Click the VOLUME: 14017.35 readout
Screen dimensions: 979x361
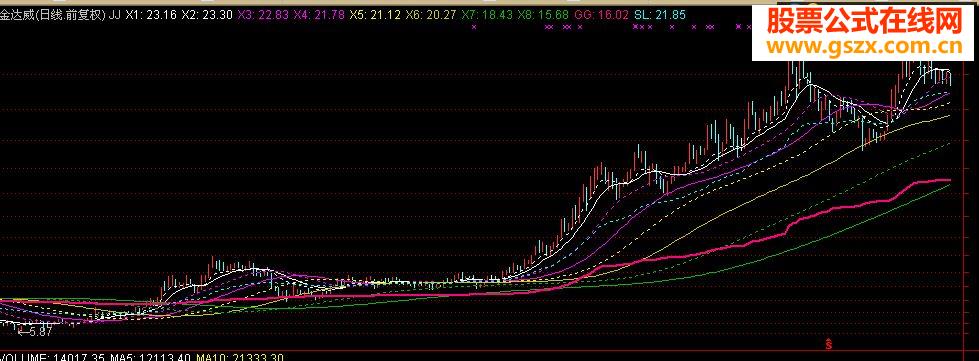53,357
